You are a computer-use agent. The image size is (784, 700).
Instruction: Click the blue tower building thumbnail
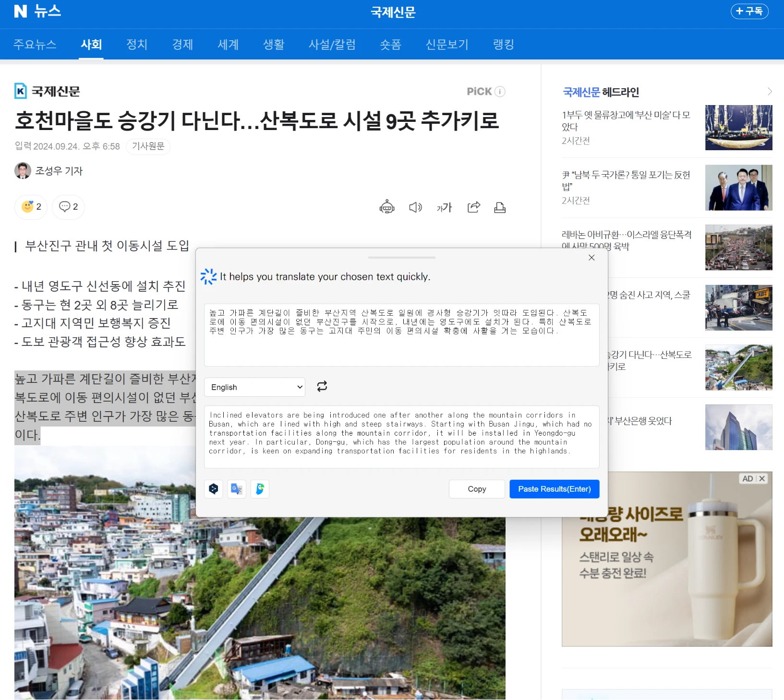738,427
